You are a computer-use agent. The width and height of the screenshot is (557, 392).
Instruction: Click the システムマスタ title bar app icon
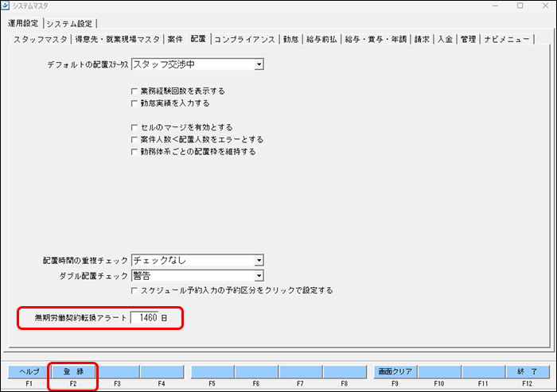point(6,6)
